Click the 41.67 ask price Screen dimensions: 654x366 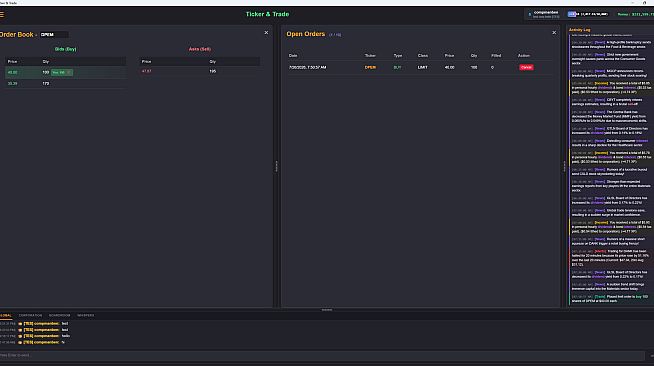[x=146, y=71]
